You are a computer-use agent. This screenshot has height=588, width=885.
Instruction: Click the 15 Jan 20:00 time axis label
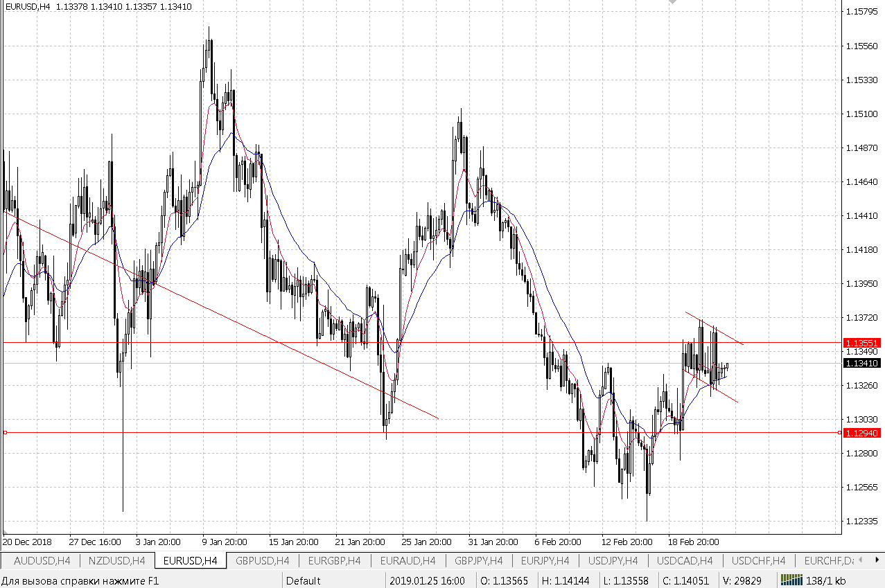[x=294, y=542]
